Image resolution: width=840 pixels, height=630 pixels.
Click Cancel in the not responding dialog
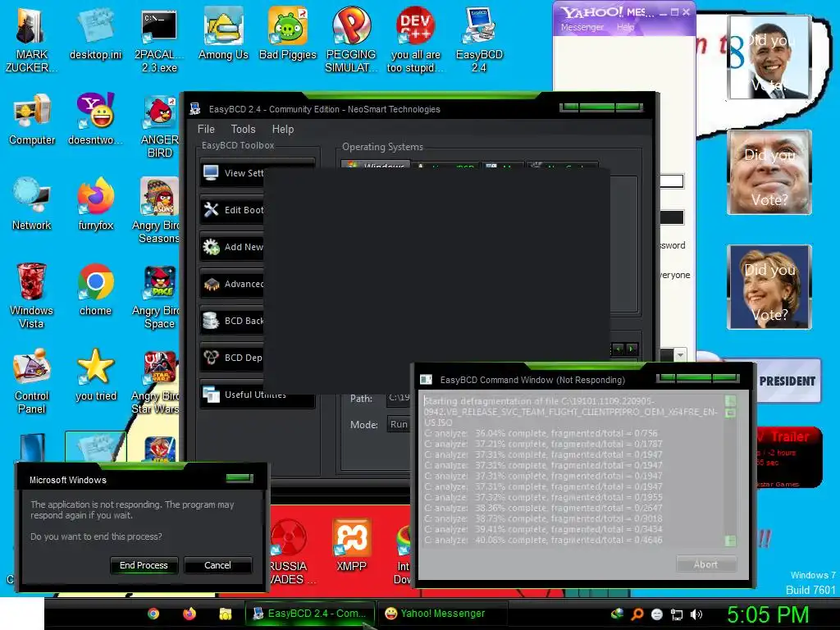point(217,565)
